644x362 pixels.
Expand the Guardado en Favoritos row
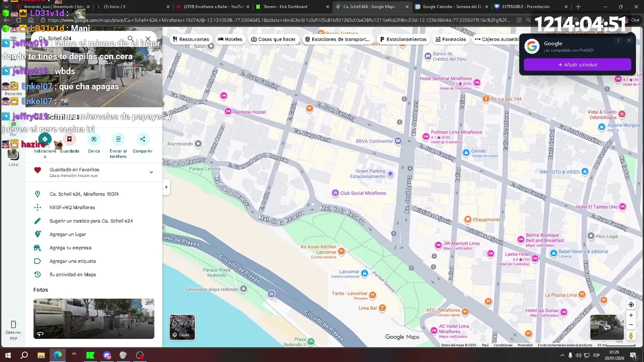tap(94, 172)
